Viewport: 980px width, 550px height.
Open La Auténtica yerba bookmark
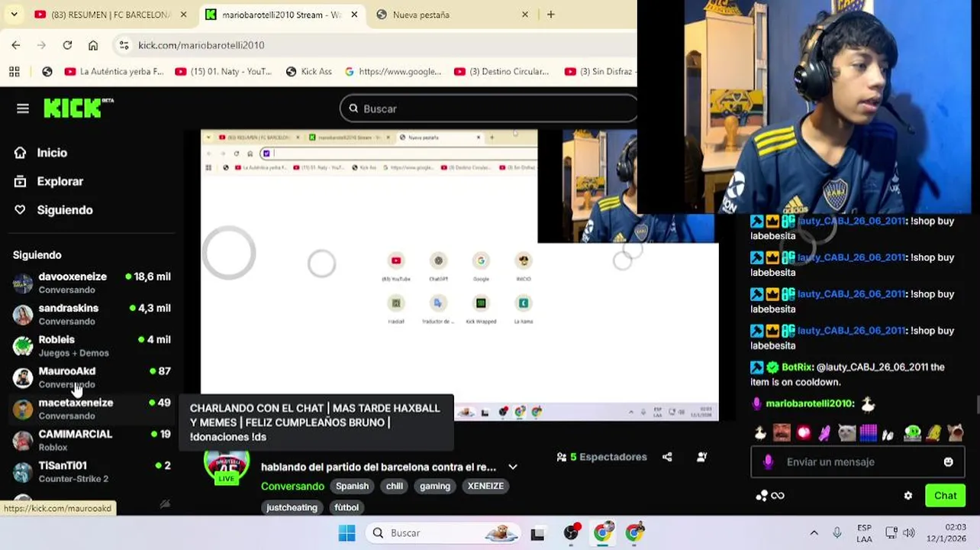pyautogui.click(x=114, y=72)
